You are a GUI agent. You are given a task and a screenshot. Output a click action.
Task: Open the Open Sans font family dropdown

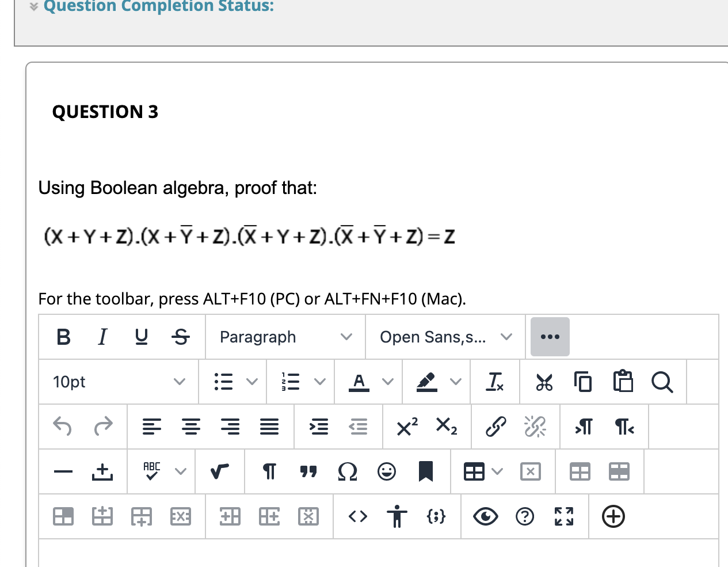444,337
